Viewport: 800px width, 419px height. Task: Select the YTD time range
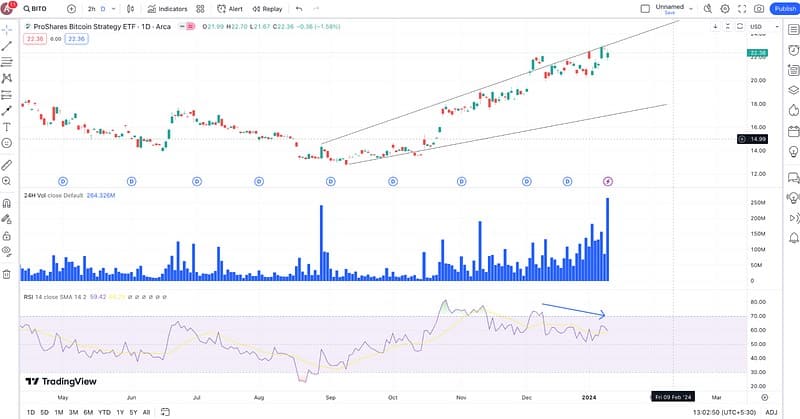point(104,412)
